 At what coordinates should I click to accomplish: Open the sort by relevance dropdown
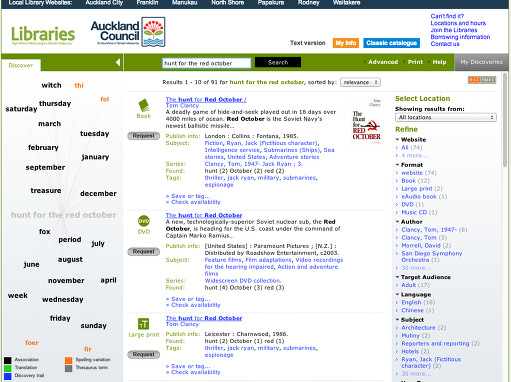[x=360, y=82]
